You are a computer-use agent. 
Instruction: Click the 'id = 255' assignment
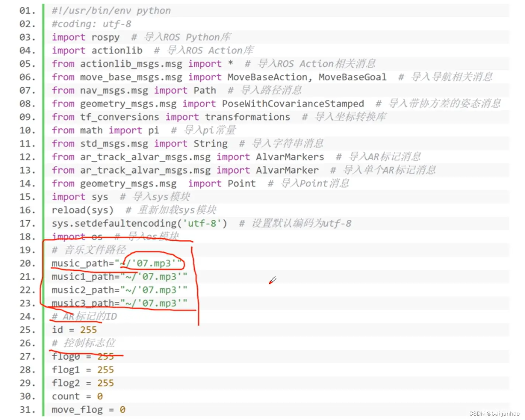(74, 330)
